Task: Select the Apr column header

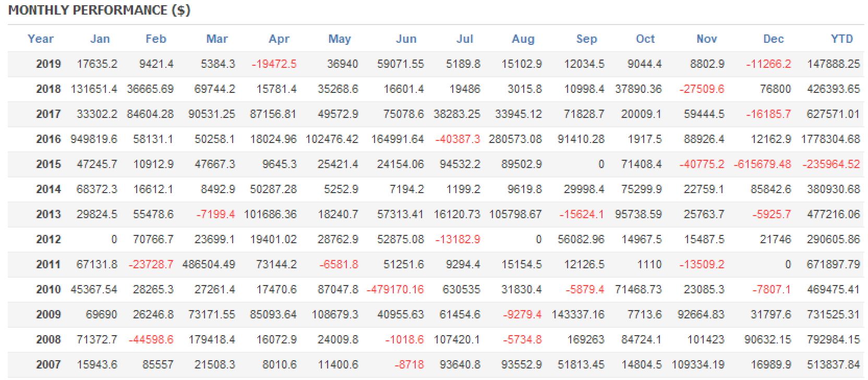Action: [x=279, y=39]
